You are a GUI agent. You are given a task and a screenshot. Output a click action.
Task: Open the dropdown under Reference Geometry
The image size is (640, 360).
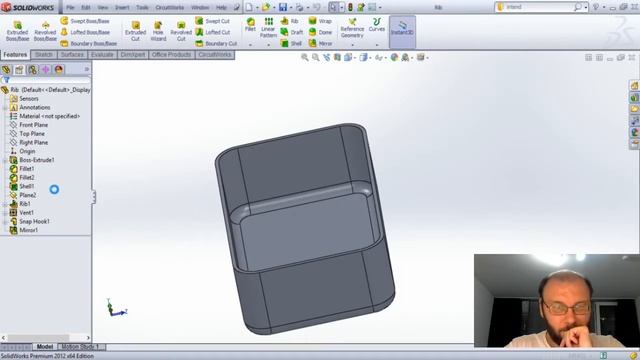(x=352, y=45)
